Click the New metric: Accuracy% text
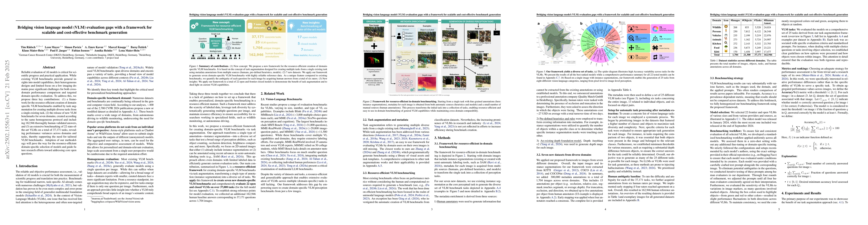This screenshot has height=225, width=868. 307,55
